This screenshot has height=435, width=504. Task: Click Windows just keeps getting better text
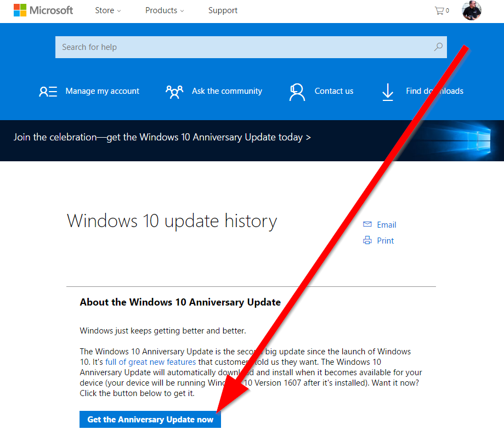pyautogui.click(x=163, y=331)
